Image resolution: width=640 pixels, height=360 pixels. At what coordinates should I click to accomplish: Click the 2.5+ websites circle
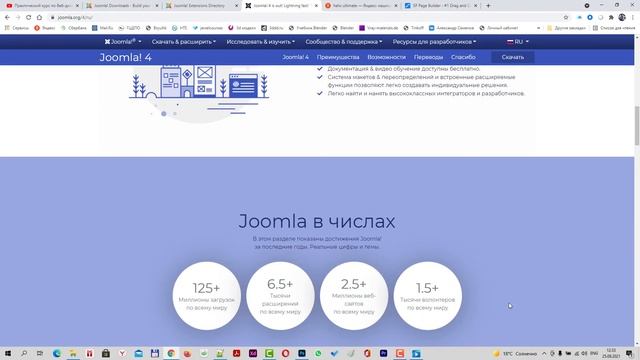tap(354, 296)
